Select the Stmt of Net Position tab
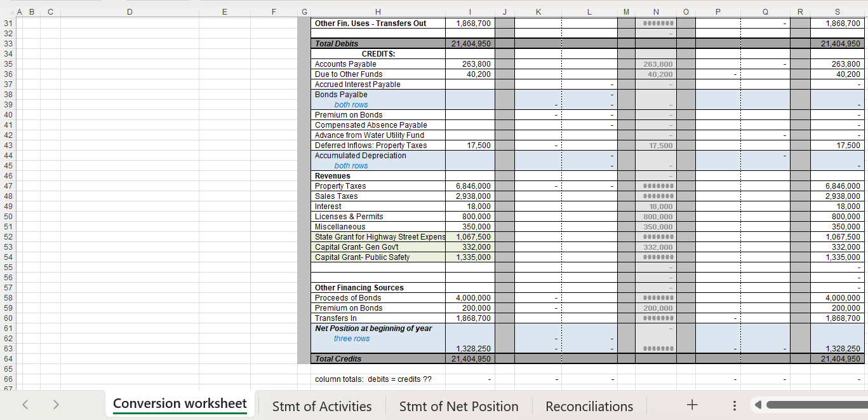Image resolution: width=868 pixels, height=420 pixels. pyautogui.click(x=458, y=406)
